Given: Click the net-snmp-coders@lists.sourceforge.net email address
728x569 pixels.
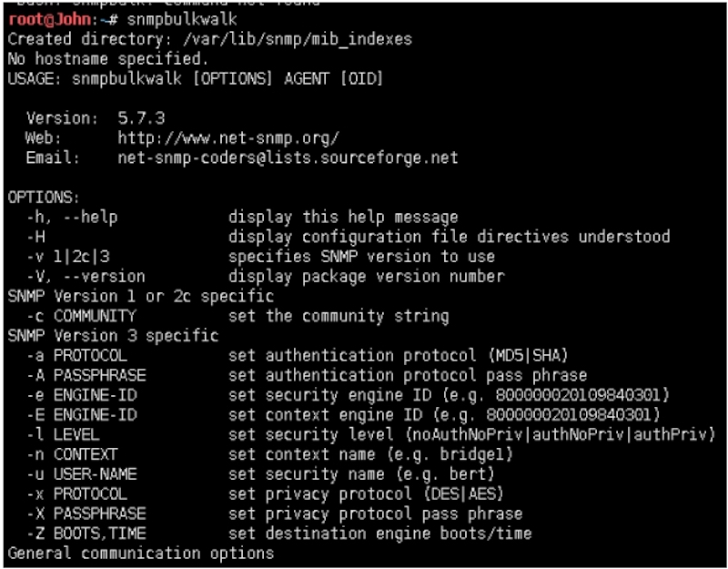Looking at the screenshot, I should [288, 157].
